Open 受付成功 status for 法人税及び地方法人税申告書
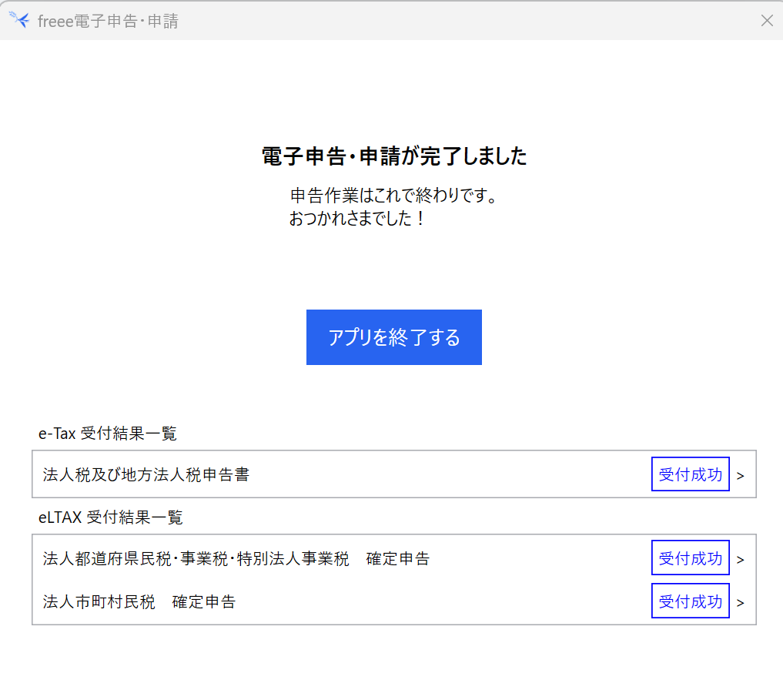Image resolution: width=783 pixels, height=700 pixels. 690,474
